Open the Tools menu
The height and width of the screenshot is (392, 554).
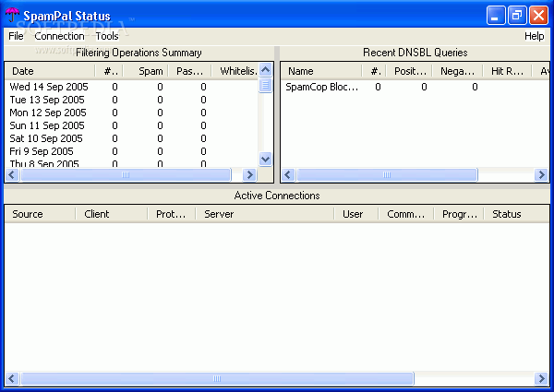tap(107, 36)
